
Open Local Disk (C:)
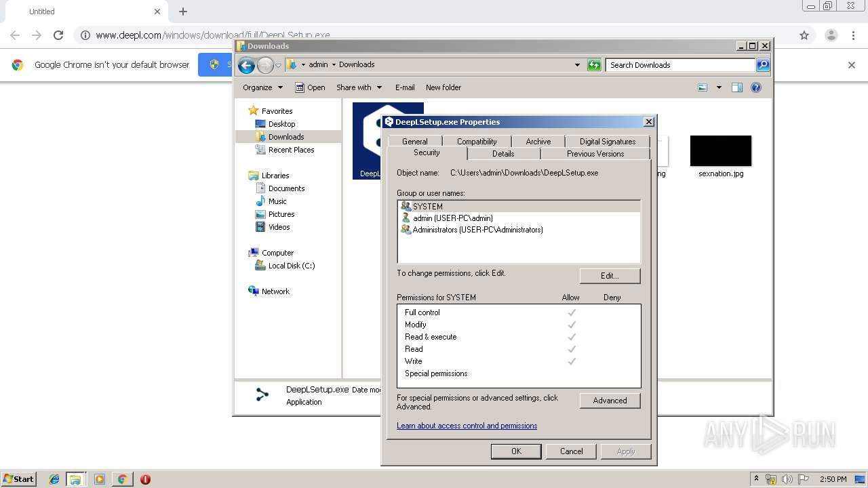pos(292,266)
